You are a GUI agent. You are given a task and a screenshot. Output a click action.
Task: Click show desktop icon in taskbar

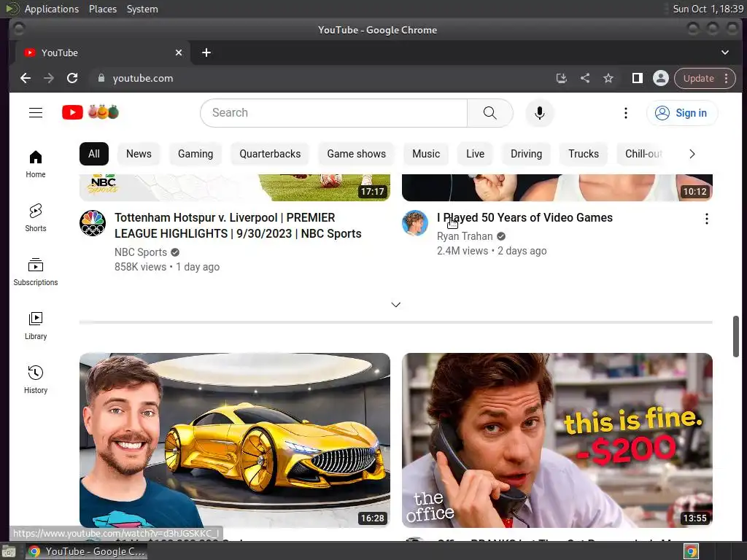point(8,551)
